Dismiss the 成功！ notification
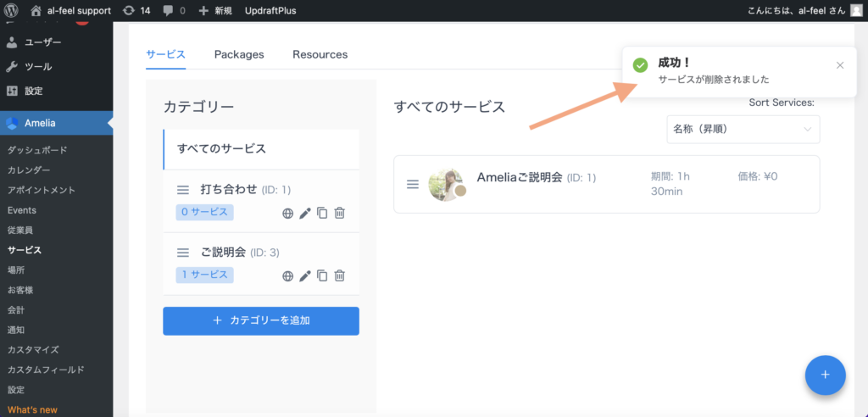868x417 pixels. click(840, 65)
